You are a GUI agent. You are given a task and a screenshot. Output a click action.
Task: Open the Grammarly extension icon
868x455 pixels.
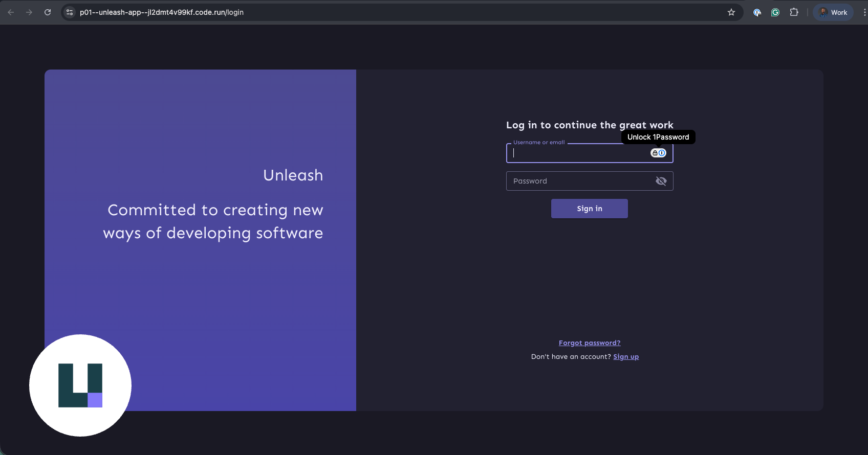pos(775,12)
